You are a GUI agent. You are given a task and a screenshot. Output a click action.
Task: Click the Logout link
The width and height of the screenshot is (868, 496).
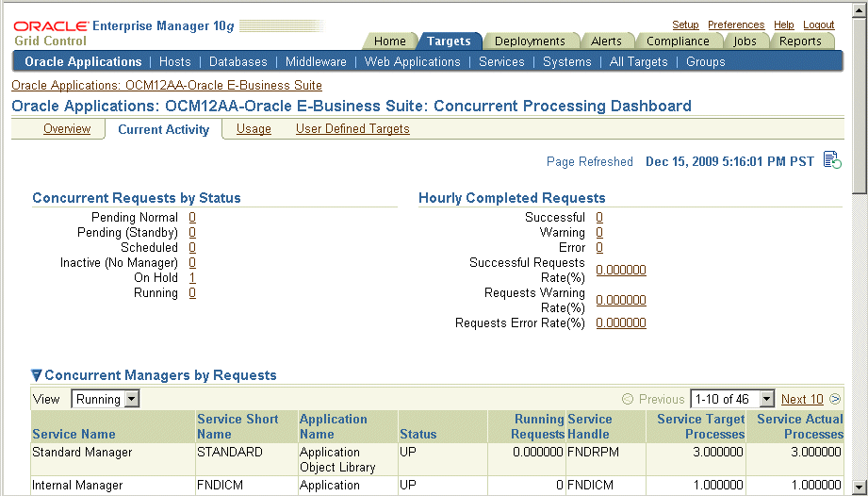point(819,25)
